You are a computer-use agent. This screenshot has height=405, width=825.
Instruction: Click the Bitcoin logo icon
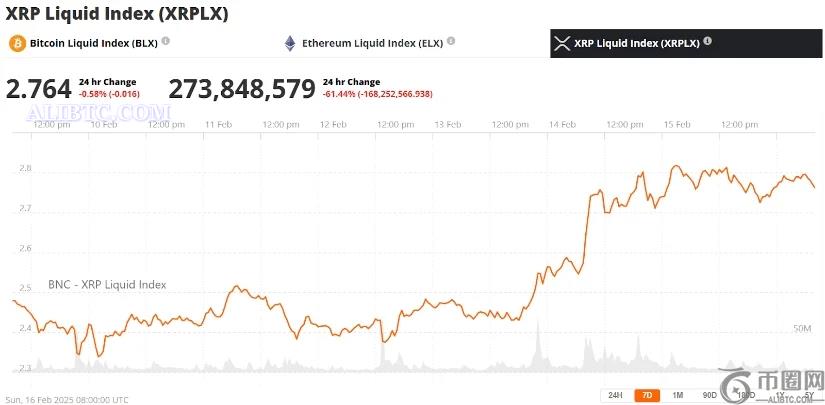pyautogui.click(x=17, y=43)
